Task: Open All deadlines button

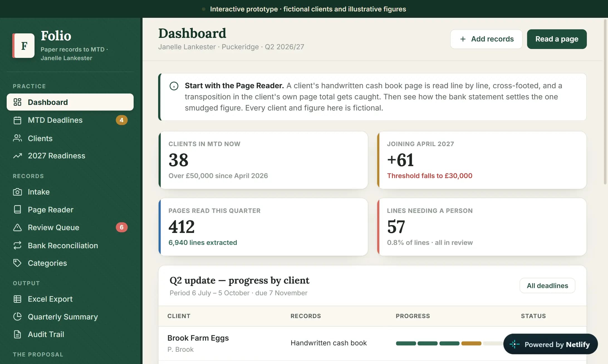Action: coord(547,286)
